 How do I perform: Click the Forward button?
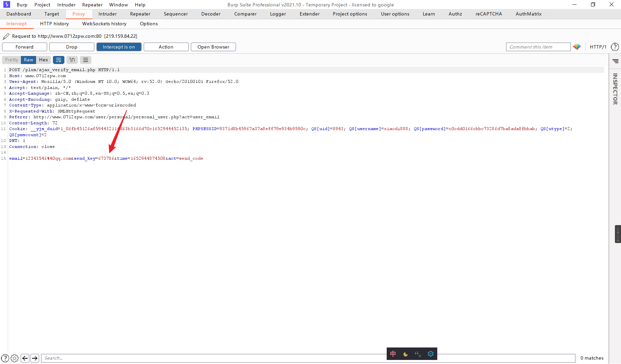24,47
